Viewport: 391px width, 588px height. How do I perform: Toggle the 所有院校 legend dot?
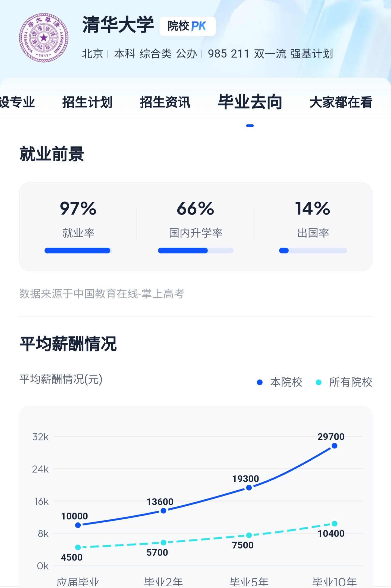pyautogui.click(x=319, y=382)
